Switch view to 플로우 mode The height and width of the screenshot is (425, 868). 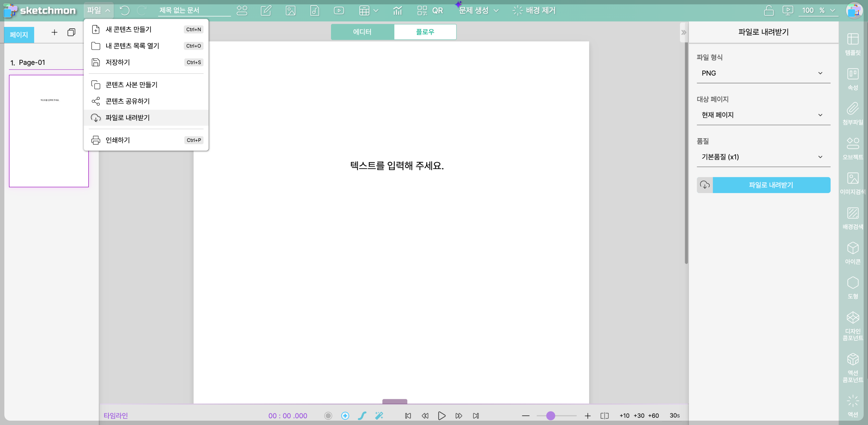click(425, 32)
